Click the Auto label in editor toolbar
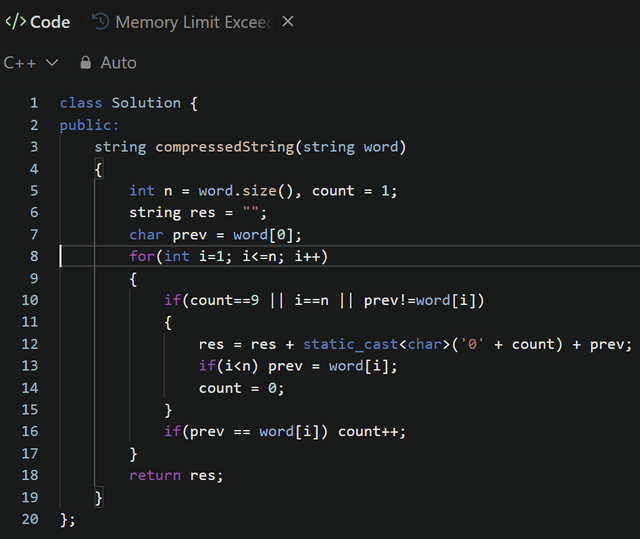Image resolution: width=640 pixels, height=539 pixels. tap(118, 62)
